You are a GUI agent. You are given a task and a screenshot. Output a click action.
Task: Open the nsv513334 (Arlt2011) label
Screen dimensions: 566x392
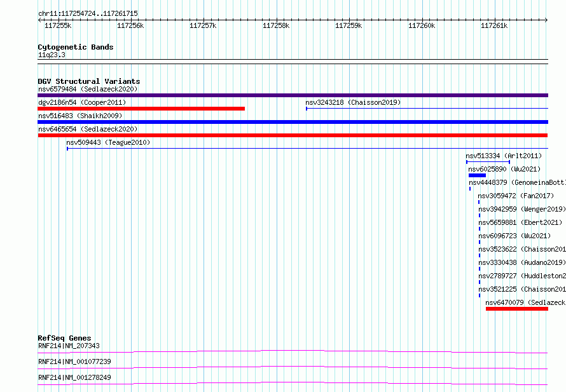click(504, 156)
